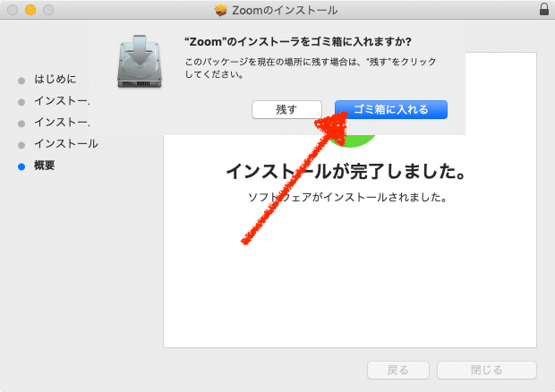Click the 残す button
This screenshot has height=392, width=555.
tap(286, 110)
